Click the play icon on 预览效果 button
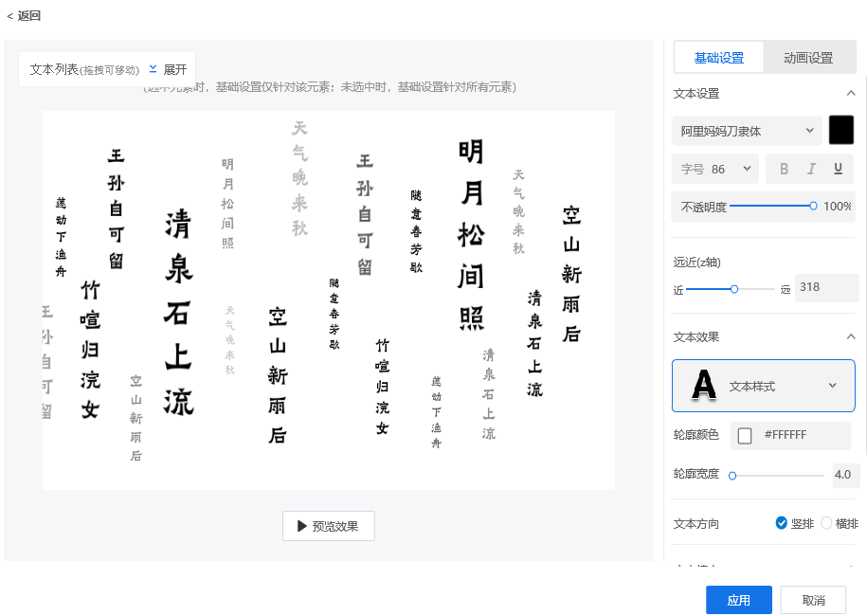 click(300, 526)
